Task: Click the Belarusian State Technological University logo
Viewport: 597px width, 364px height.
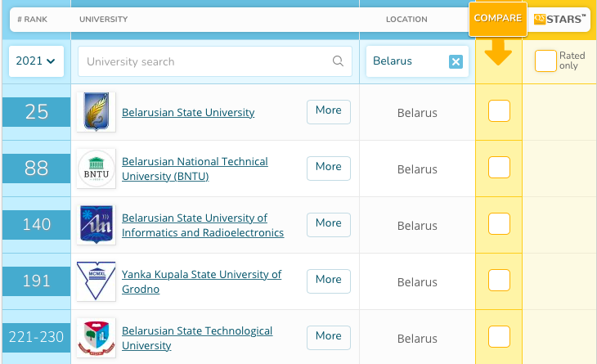Action: (x=96, y=337)
